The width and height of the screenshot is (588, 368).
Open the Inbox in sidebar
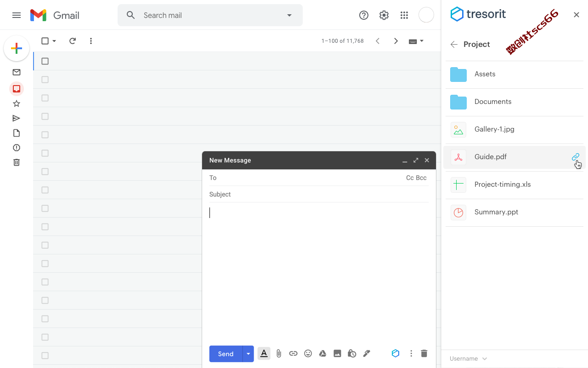(17, 89)
